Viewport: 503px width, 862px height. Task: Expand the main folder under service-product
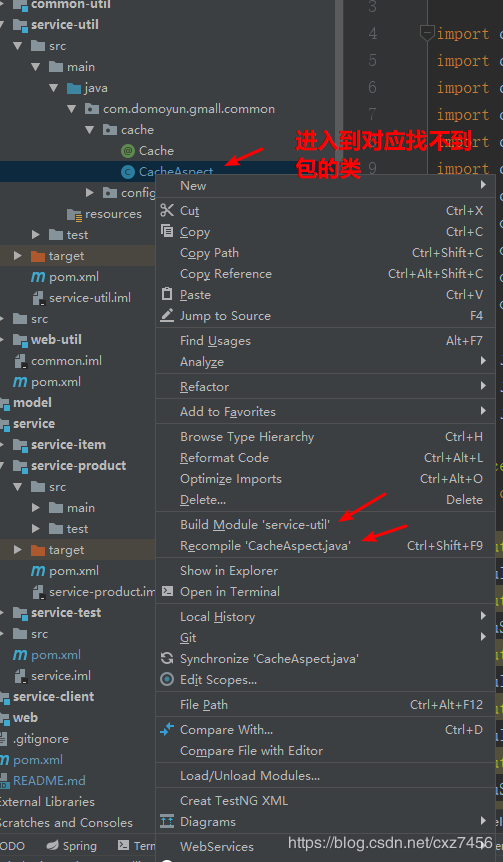coord(36,507)
